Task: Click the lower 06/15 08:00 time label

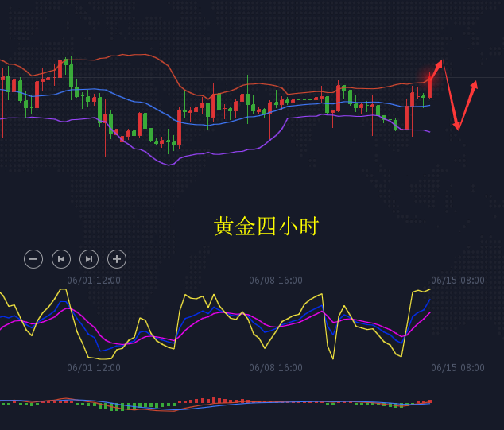Action: (x=458, y=368)
